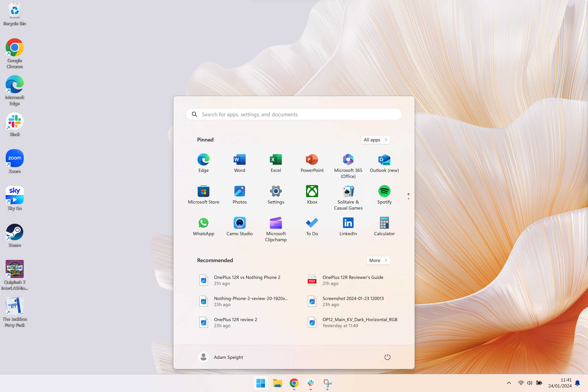
Task: Select the Steam desktop shortcut
Action: 15,236
